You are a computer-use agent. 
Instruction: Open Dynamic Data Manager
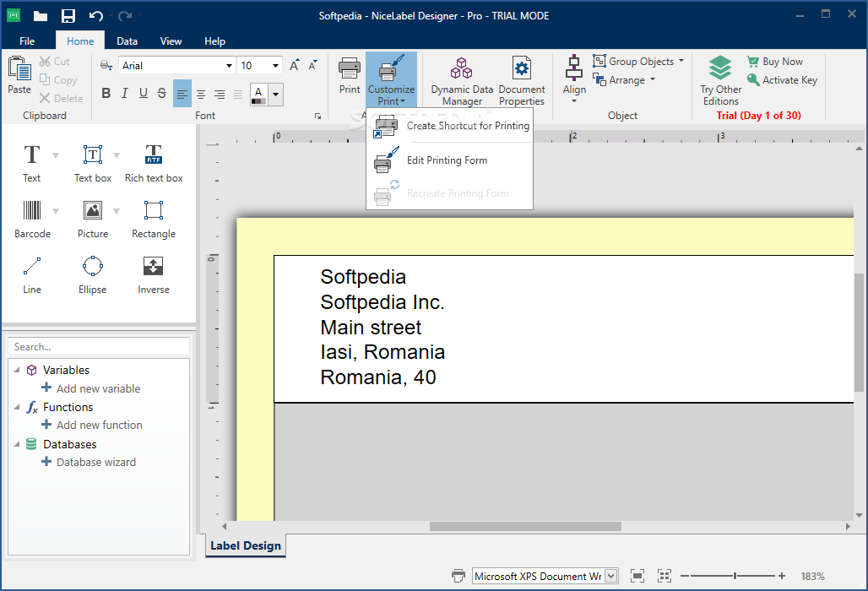tap(462, 81)
